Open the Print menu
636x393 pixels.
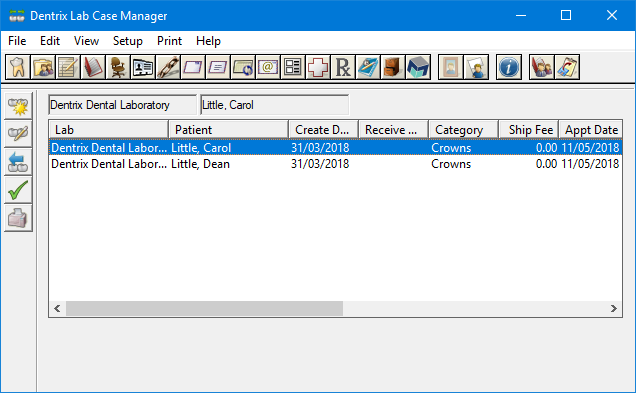click(170, 41)
